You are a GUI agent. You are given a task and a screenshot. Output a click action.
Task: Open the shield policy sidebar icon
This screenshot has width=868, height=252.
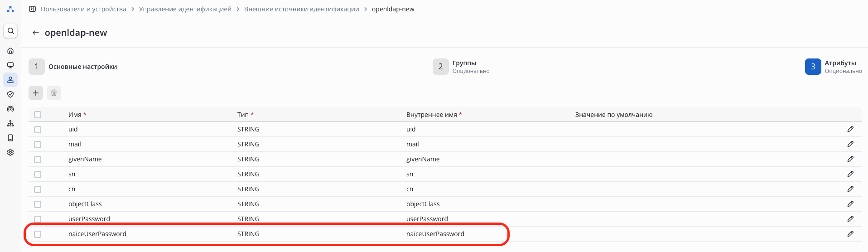coord(10,94)
